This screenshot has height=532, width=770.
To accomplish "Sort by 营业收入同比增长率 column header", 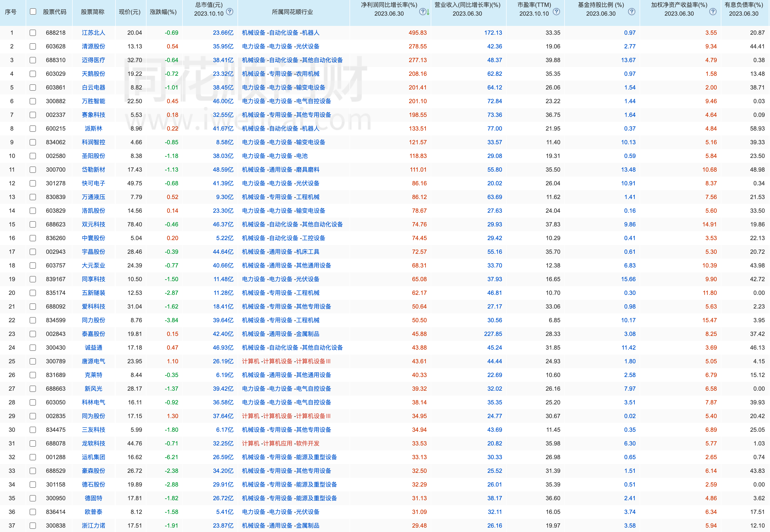I will point(467,9).
